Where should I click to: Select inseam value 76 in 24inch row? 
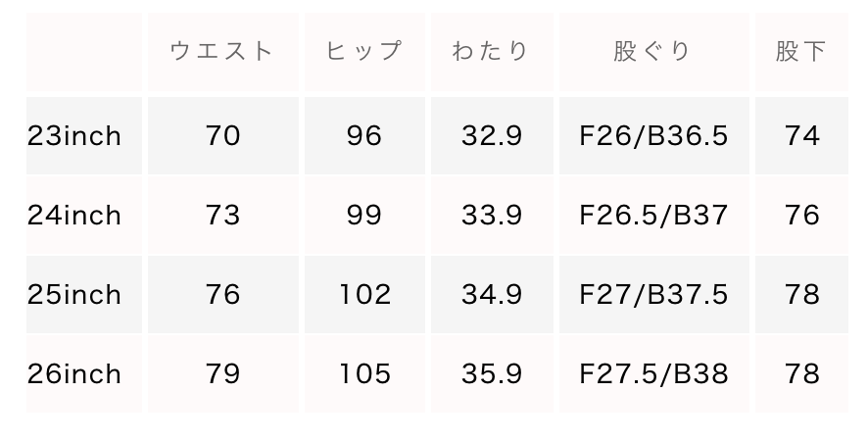[801, 216]
